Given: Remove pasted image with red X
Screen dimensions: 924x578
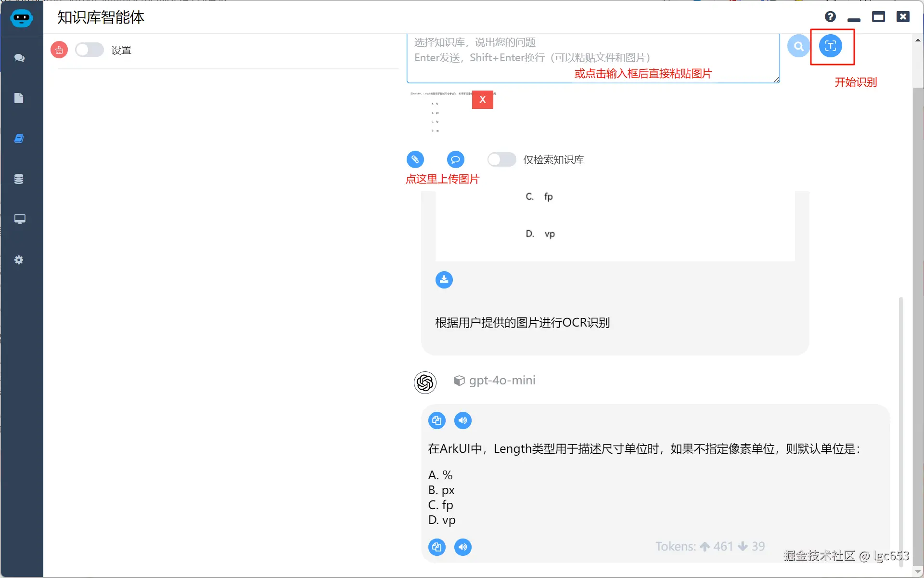Looking at the screenshot, I should coord(482,100).
